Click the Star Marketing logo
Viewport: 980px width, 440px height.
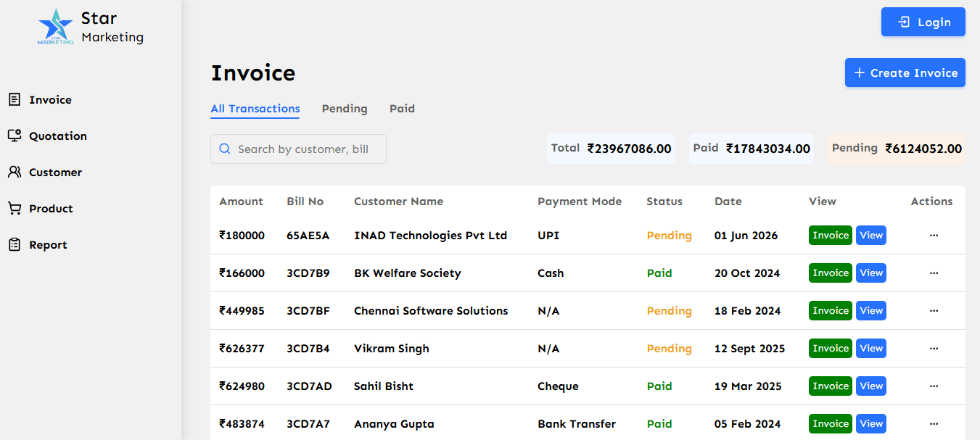pos(56,27)
